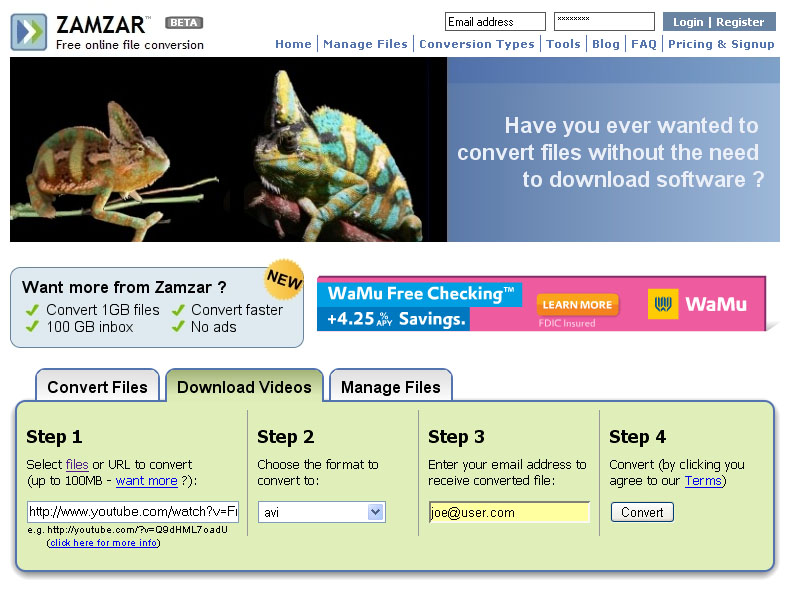Image resolution: width=793 pixels, height=590 pixels.
Task: Open the Conversion Types menu link
Action: coord(476,44)
